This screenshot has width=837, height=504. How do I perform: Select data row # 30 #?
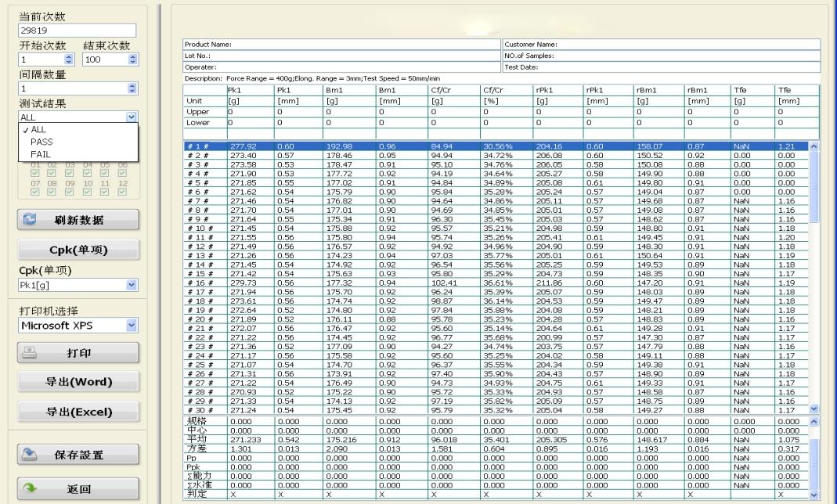496,411
